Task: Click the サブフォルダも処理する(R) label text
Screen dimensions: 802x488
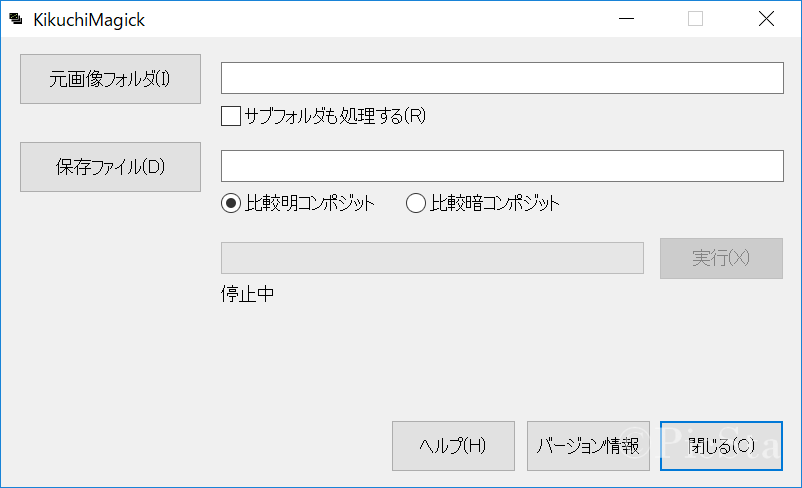Action: [x=335, y=116]
